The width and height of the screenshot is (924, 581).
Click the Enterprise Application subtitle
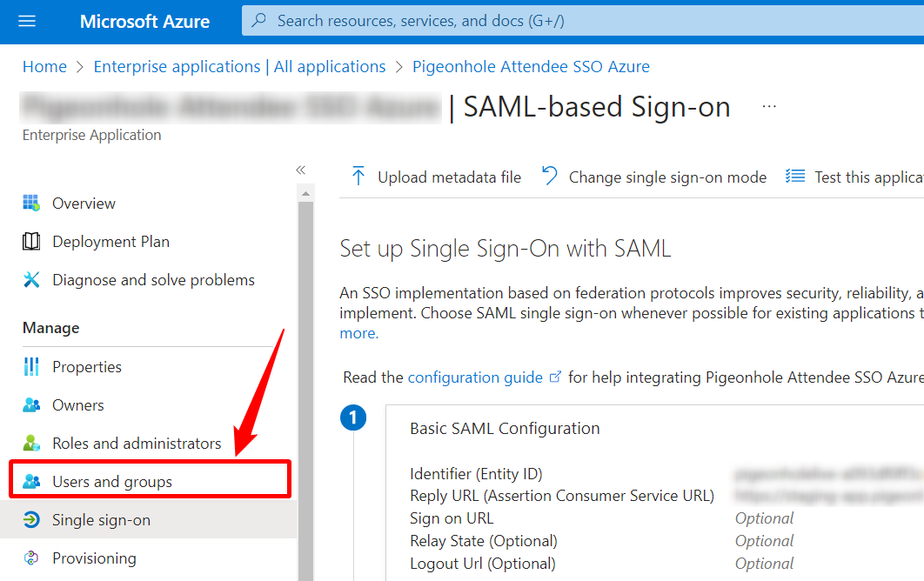point(92,135)
